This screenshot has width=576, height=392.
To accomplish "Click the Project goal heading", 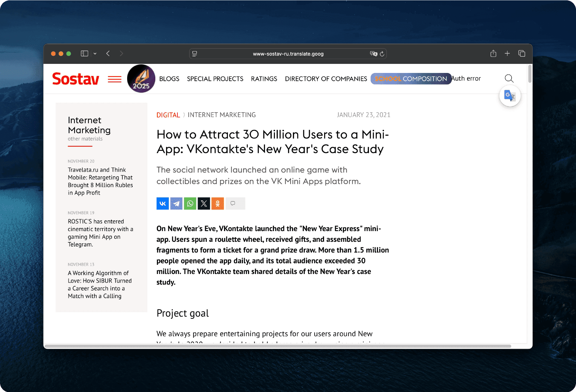I will (183, 313).
